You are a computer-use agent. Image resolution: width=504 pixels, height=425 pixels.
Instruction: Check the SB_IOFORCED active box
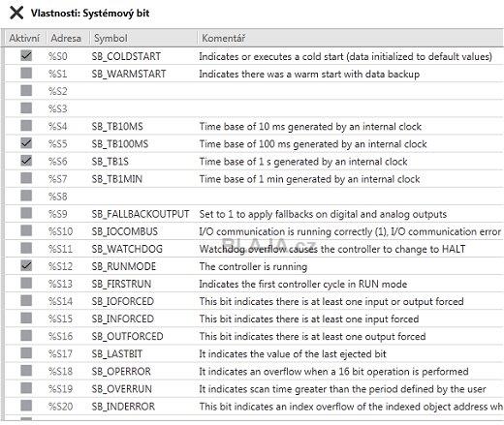(x=26, y=300)
